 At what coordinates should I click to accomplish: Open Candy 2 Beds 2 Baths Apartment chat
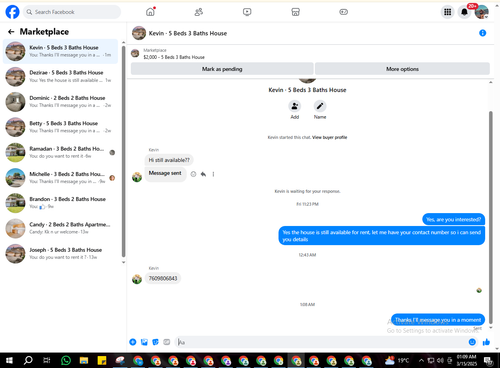click(x=60, y=228)
